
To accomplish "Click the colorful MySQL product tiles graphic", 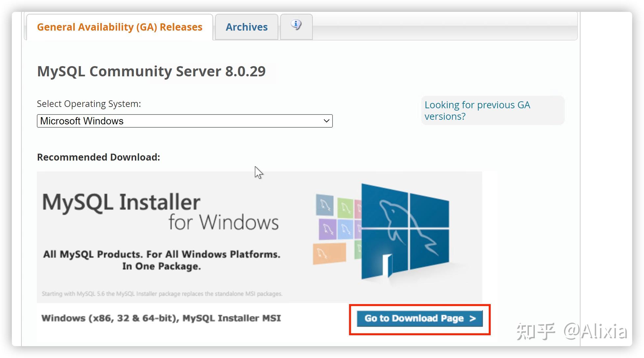I will click(335, 227).
